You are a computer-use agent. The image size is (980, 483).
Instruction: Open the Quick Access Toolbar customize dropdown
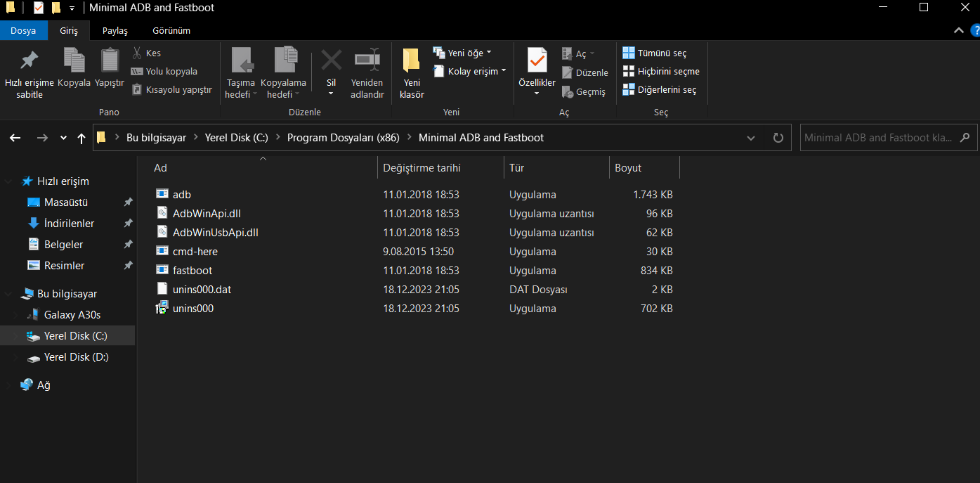click(72, 8)
